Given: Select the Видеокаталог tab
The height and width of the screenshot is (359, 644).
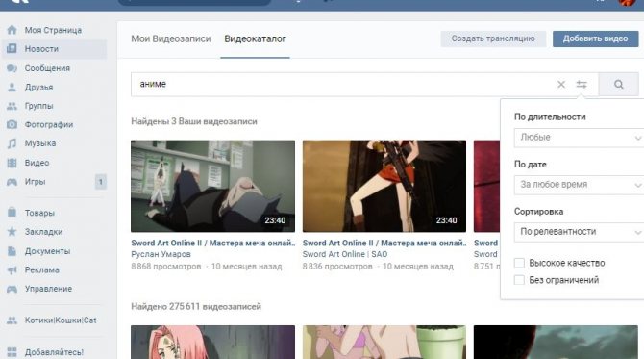Looking at the screenshot, I should click(255, 39).
